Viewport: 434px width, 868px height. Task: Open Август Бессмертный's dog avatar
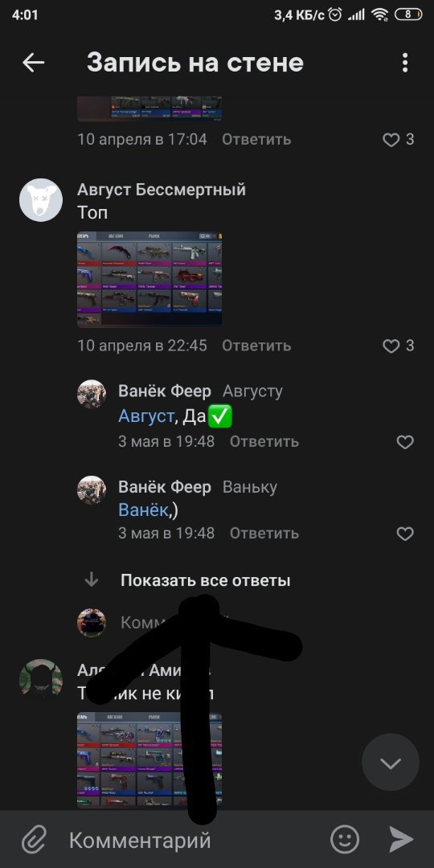pyautogui.click(x=41, y=200)
